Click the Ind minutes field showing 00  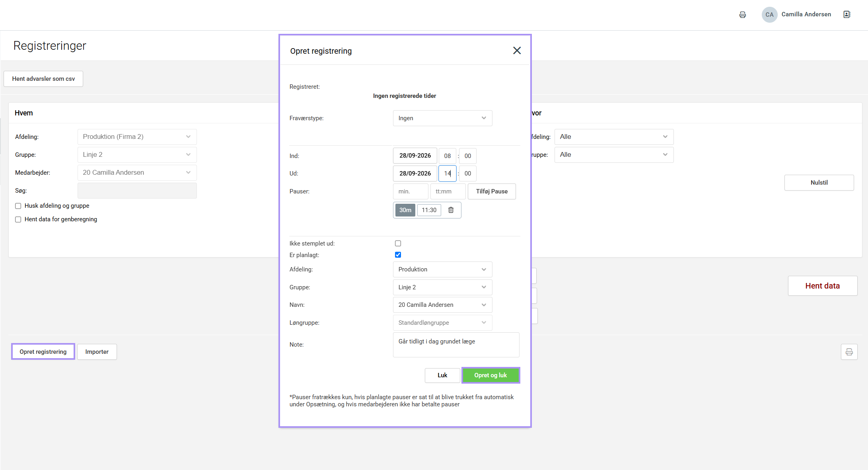467,156
